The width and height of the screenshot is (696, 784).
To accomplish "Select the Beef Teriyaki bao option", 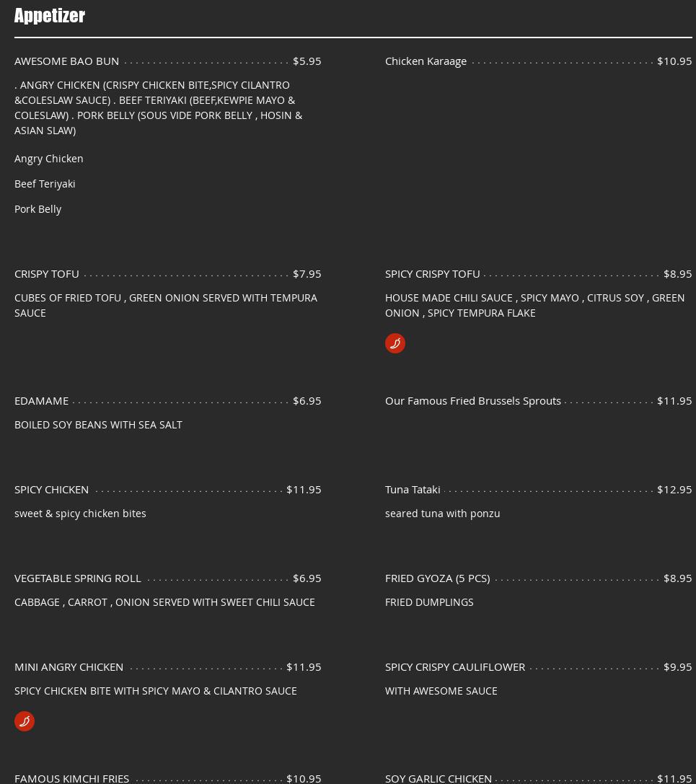I will point(45,184).
